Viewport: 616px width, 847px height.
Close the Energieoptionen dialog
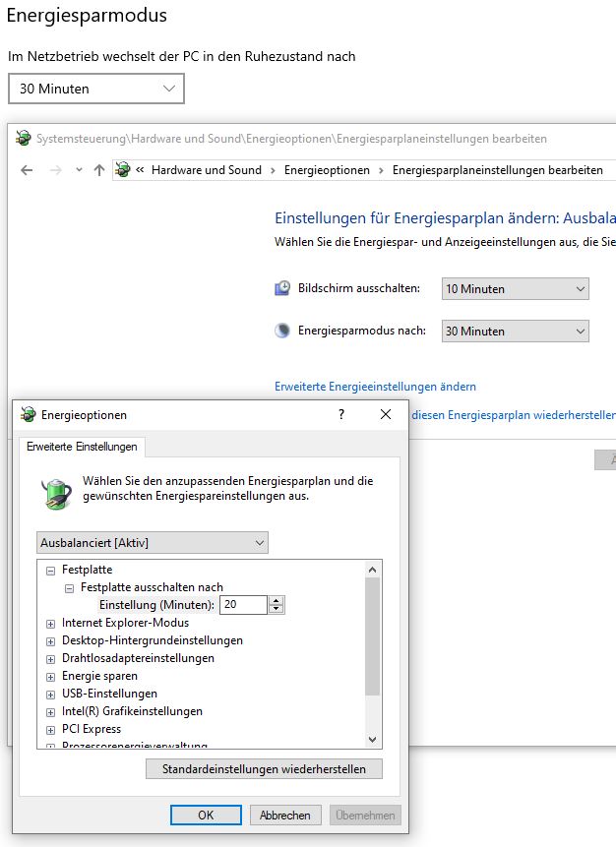pos(386,415)
